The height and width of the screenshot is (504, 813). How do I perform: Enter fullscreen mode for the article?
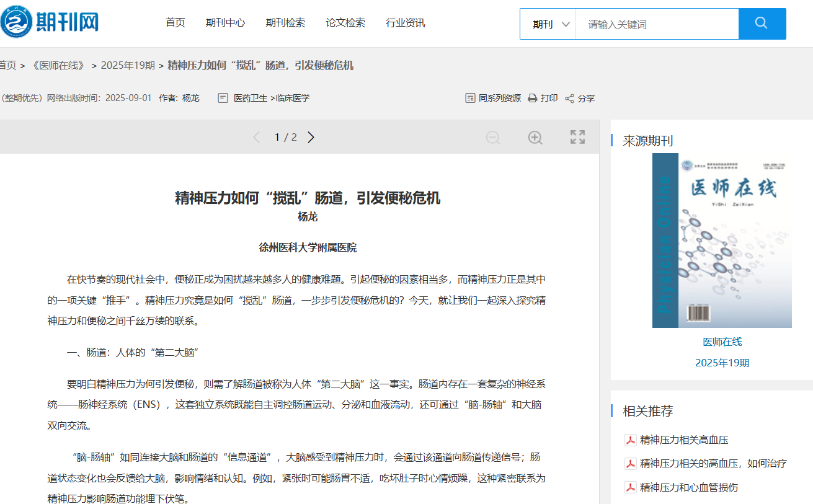click(577, 138)
